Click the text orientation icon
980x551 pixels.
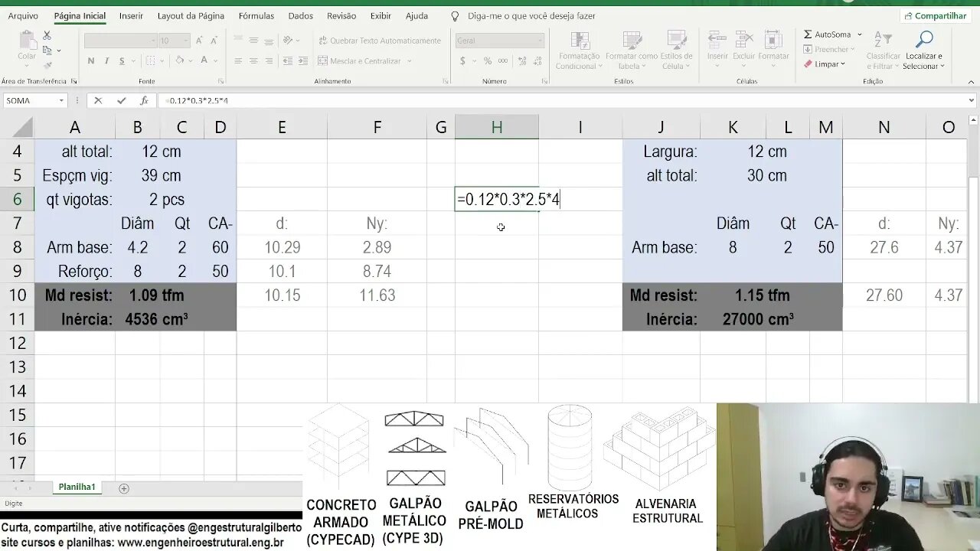[288, 41]
